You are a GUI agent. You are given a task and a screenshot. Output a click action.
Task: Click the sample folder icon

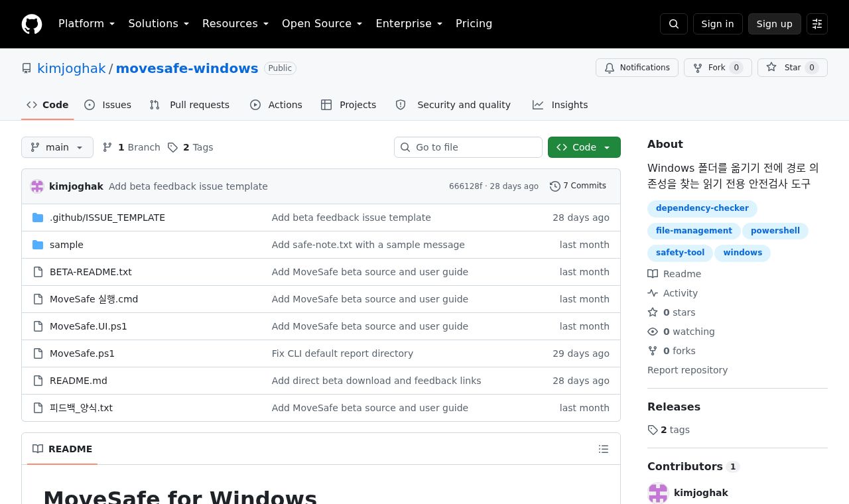point(38,245)
